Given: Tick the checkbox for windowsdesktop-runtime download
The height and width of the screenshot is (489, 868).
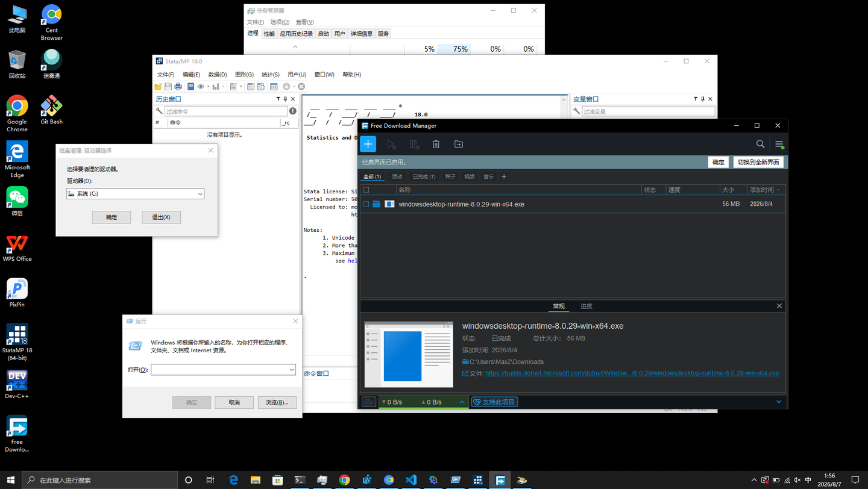Looking at the screenshot, I should (x=366, y=204).
